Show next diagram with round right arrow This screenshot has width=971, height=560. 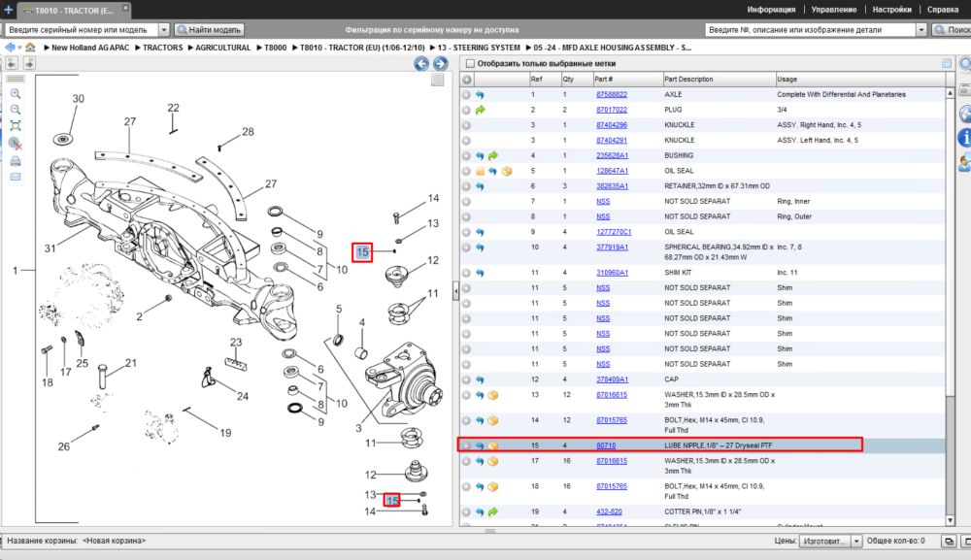(x=440, y=63)
